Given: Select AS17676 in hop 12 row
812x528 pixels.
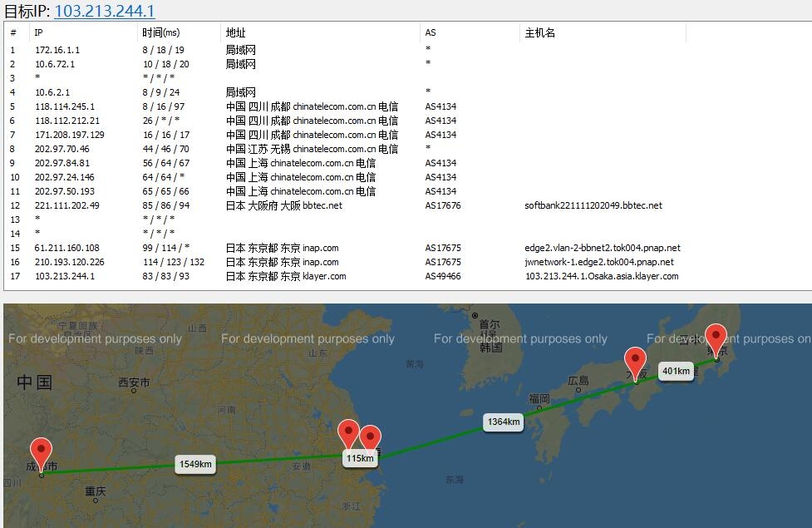Looking at the screenshot, I should coord(440,205).
